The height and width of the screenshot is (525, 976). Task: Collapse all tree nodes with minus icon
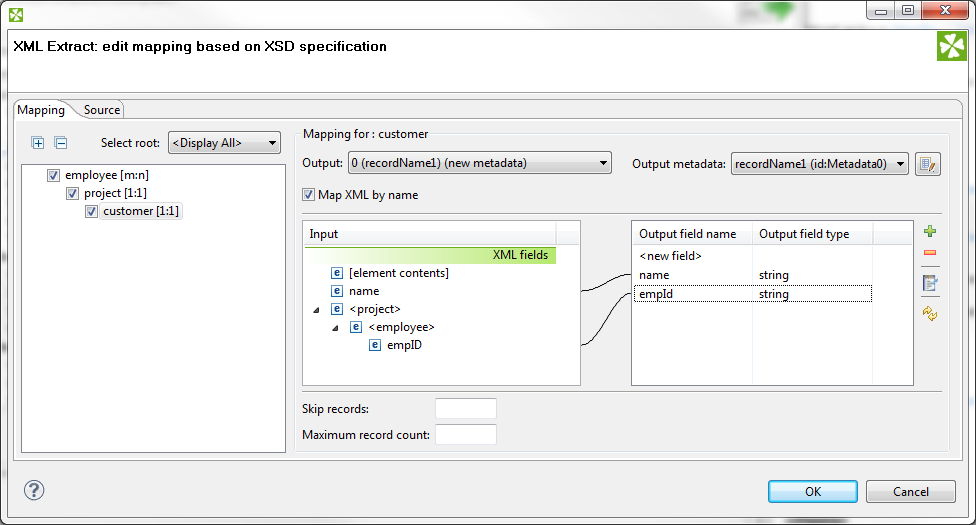[60, 143]
